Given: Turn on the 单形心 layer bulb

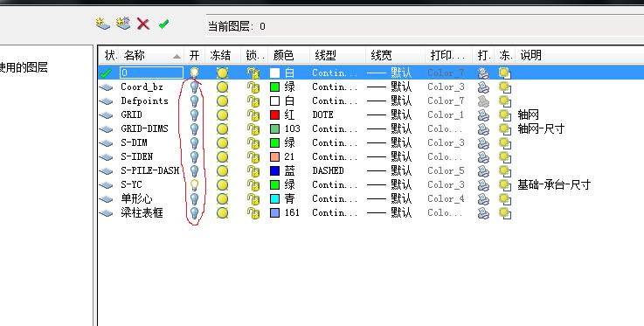Looking at the screenshot, I should pyautogui.click(x=194, y=198).
